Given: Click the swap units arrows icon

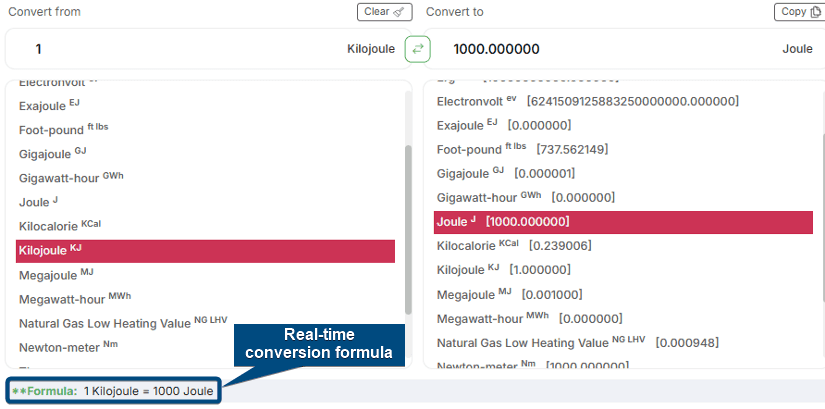Looking at the screenshot, I should (x=416, y=48).
